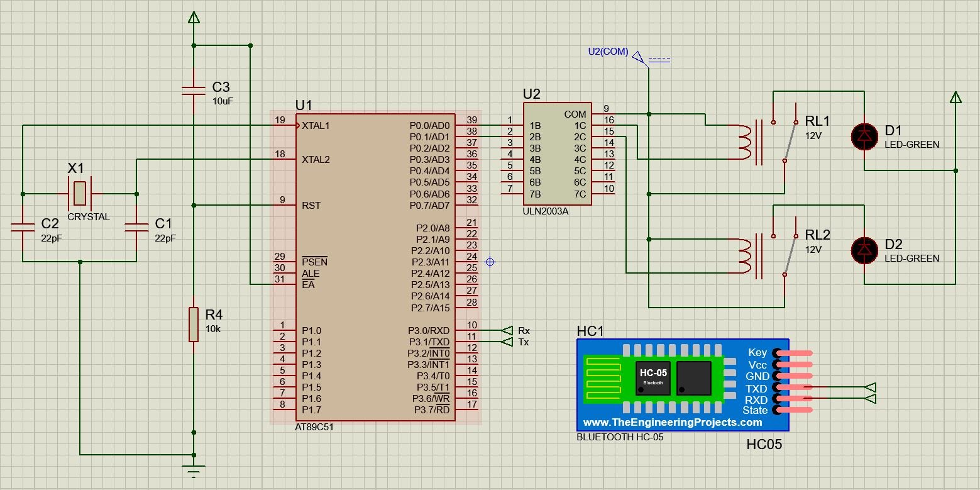
Task: Select the RL1 relay coil
Action: [744, 142]
